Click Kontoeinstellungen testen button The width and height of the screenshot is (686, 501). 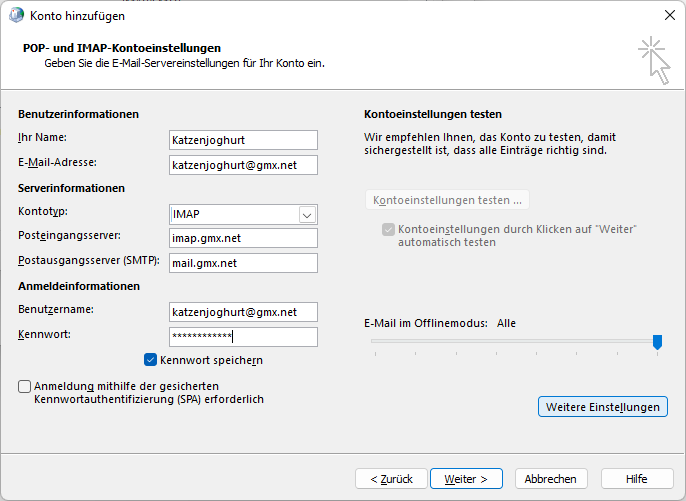447,200
